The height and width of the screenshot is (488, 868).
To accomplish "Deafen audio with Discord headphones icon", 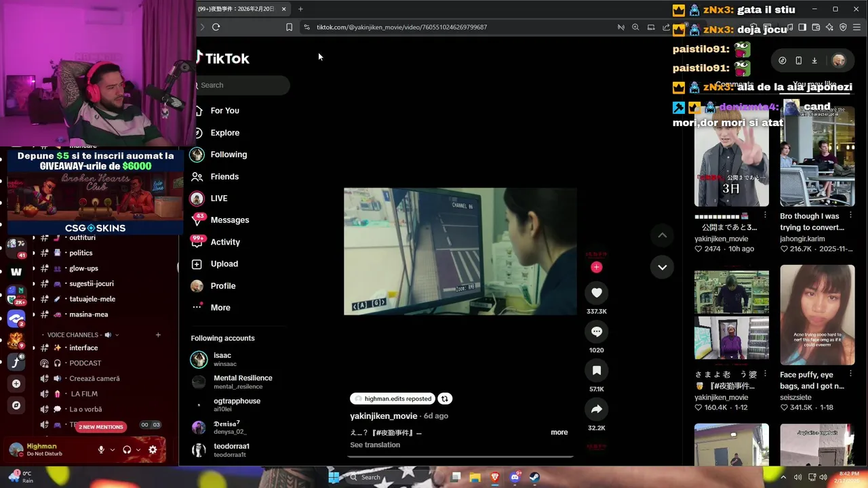I will (x=127, y=449).
